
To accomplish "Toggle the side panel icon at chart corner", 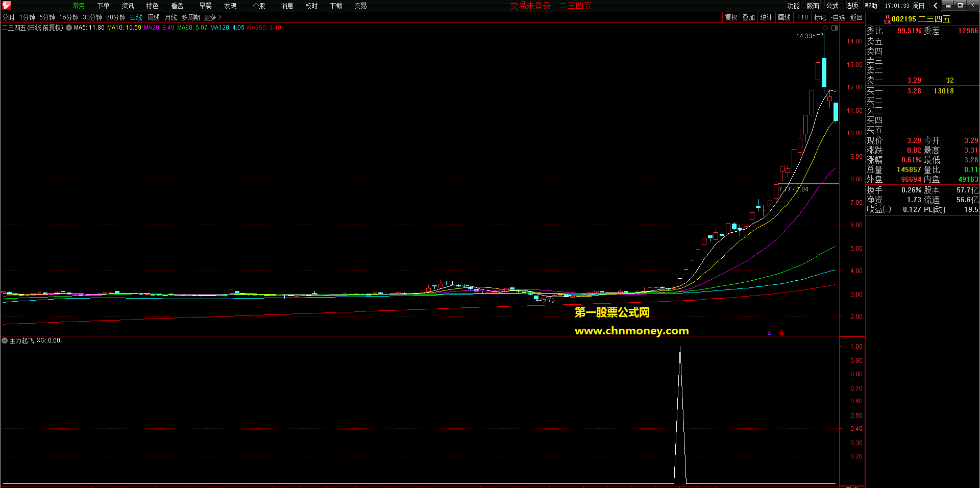I will [x=835, y=28].
